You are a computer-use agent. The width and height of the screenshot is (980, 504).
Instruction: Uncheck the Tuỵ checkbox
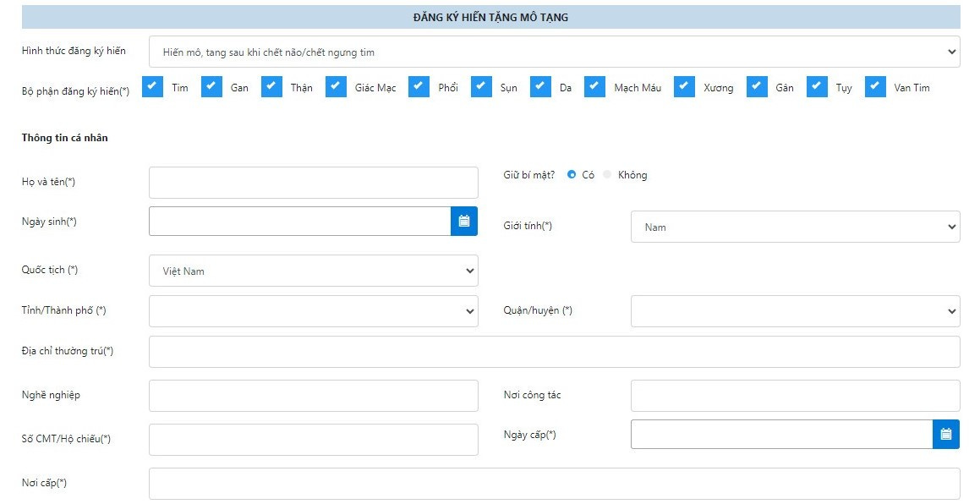(x=817, y=87)
